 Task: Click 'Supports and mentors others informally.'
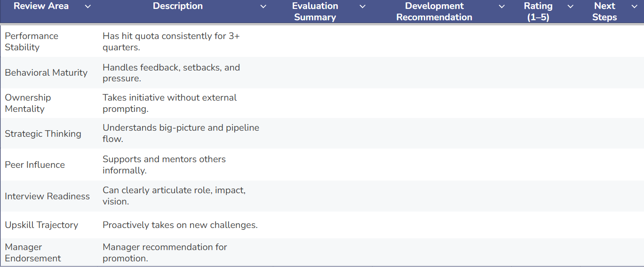coord(164,165)
